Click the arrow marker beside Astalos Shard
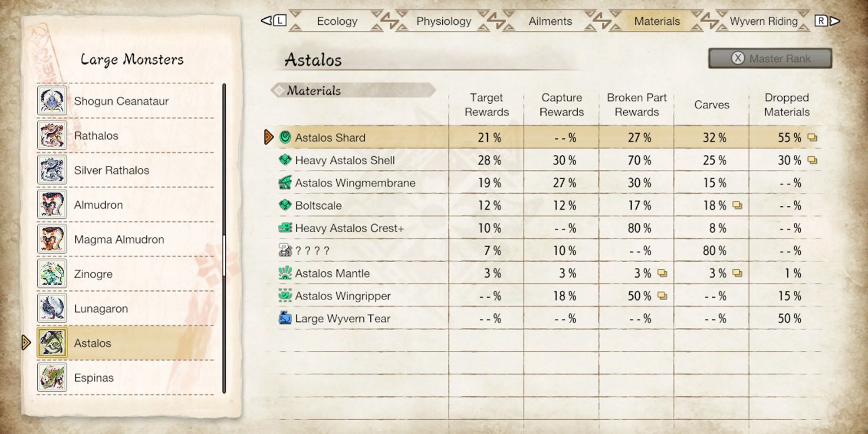The width and height of the screenshot is (868, 434). coord(269,137)
